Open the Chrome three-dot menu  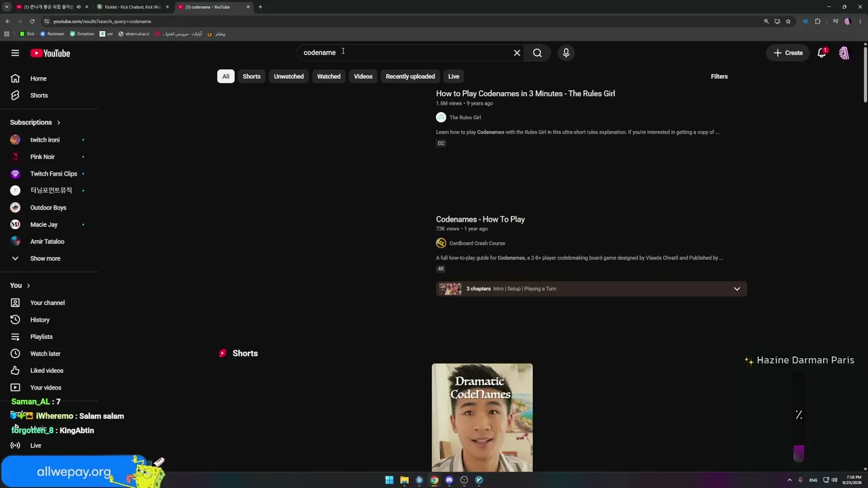(859, 21)
